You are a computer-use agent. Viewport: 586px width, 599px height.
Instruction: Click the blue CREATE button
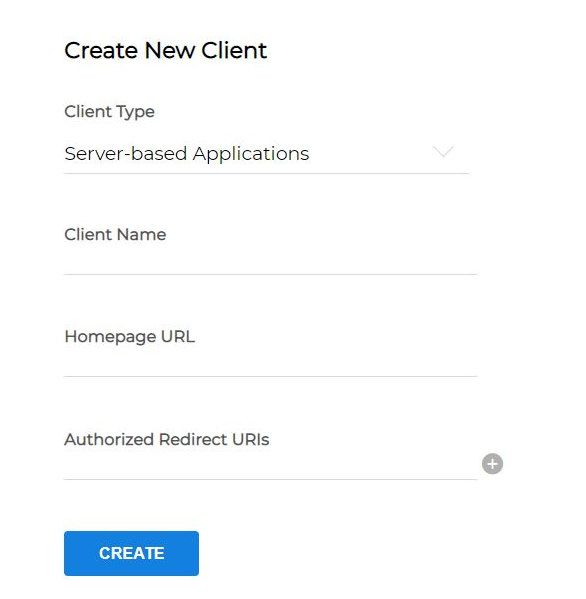[x=131, y=553]
